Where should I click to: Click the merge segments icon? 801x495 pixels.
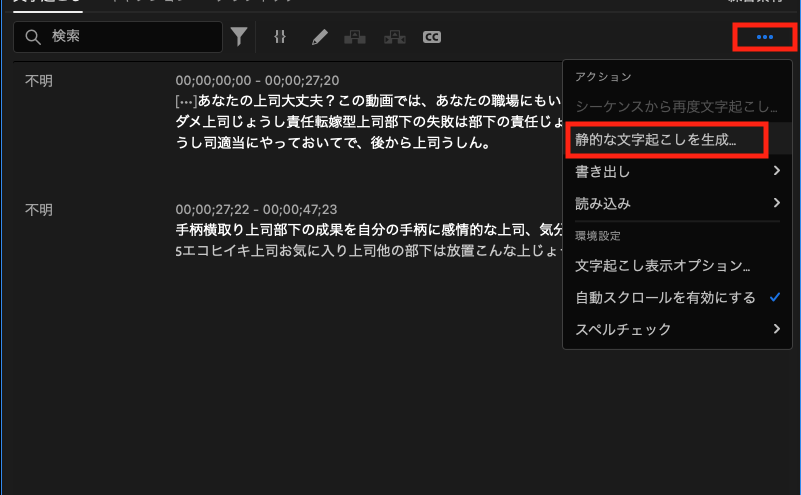394,37
